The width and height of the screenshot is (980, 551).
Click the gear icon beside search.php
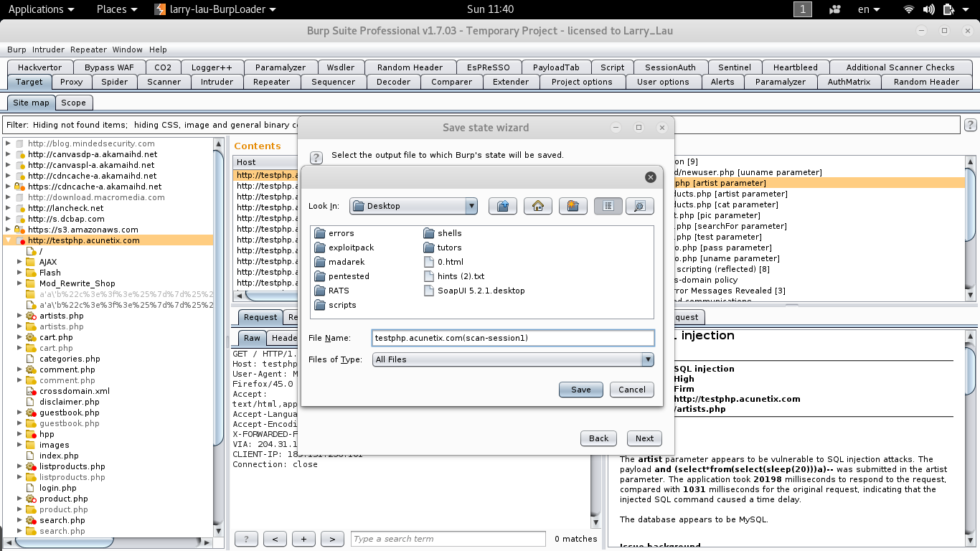31,520
